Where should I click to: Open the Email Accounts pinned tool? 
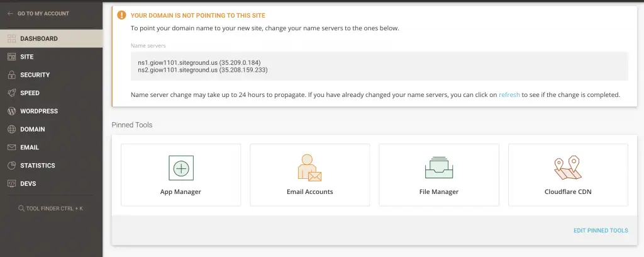(x=309, y=175)
